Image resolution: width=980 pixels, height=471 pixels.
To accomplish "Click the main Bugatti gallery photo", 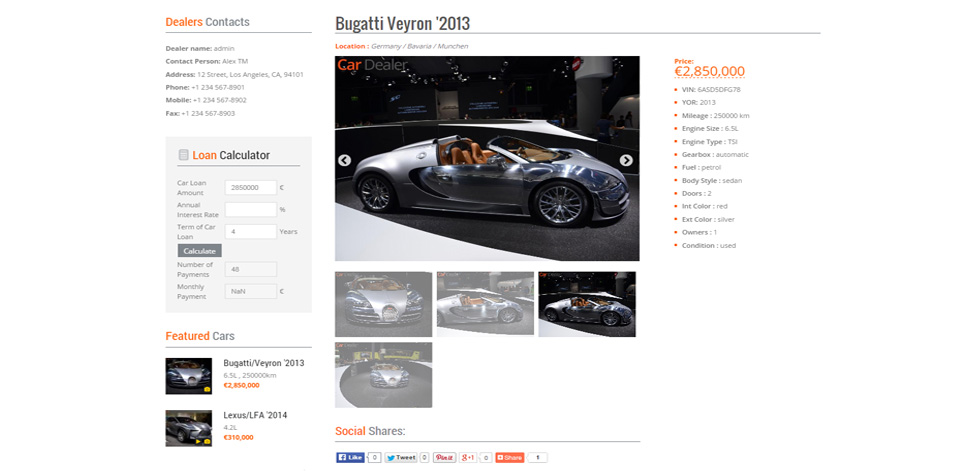I will coord(487,158).
